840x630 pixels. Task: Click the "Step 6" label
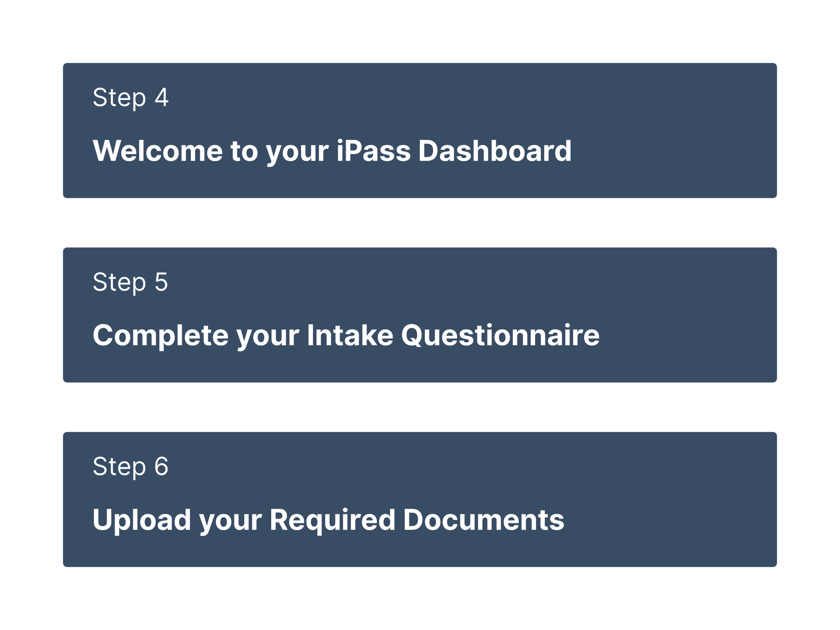[x=130, y=466]
